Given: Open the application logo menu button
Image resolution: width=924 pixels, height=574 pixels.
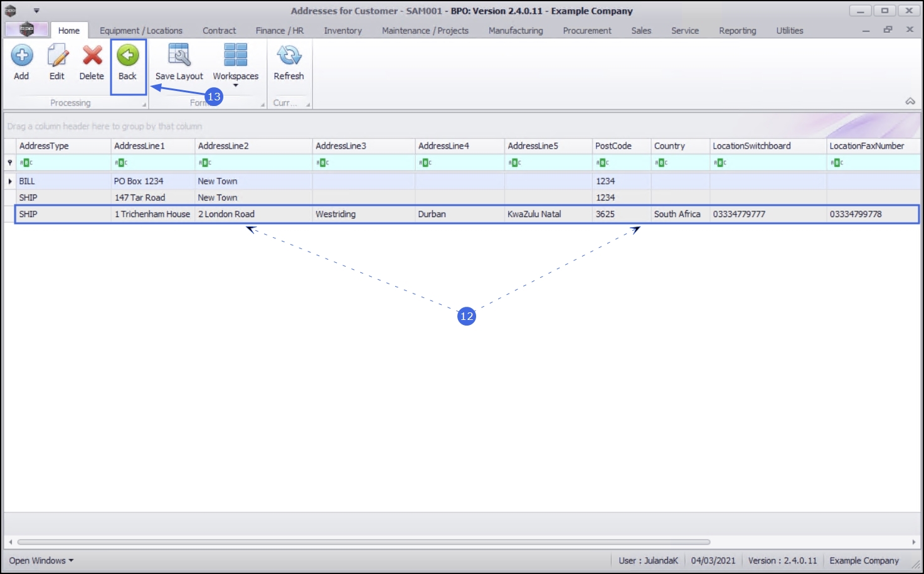Looking at the screenshot, I should 26,29.
